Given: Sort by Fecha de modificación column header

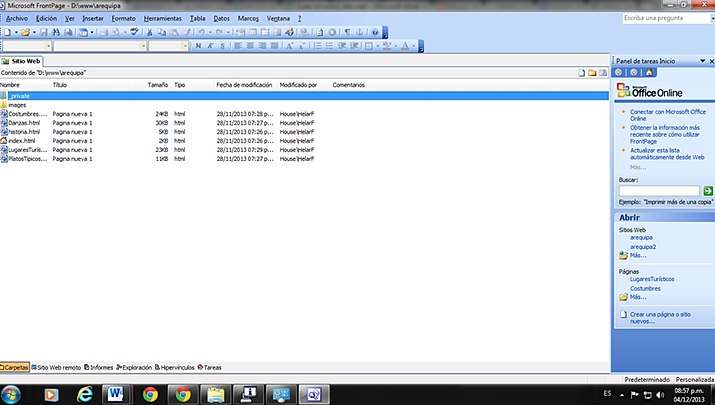Looking at the screenshot, I should click(x=244, y=85).
